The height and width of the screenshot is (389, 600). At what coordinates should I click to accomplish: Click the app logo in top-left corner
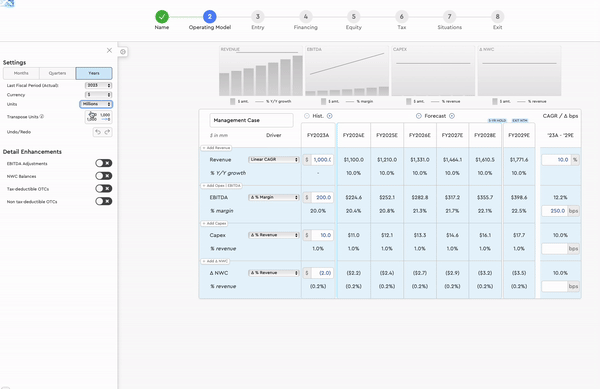click(x=7, y=3)
